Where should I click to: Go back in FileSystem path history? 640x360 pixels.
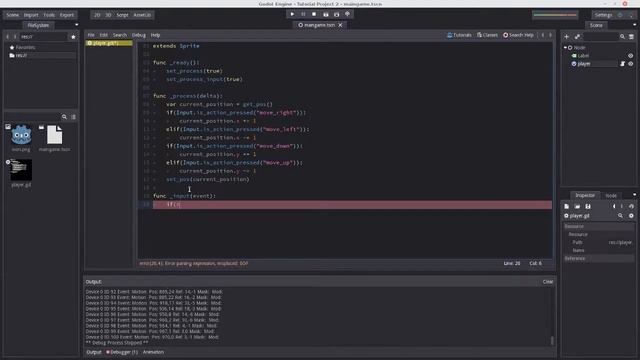[7, 37]
